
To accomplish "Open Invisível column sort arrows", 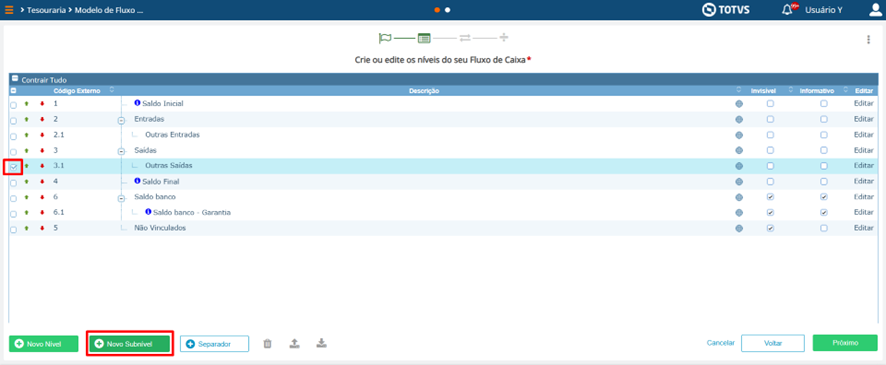I will (x=791, y=90).
